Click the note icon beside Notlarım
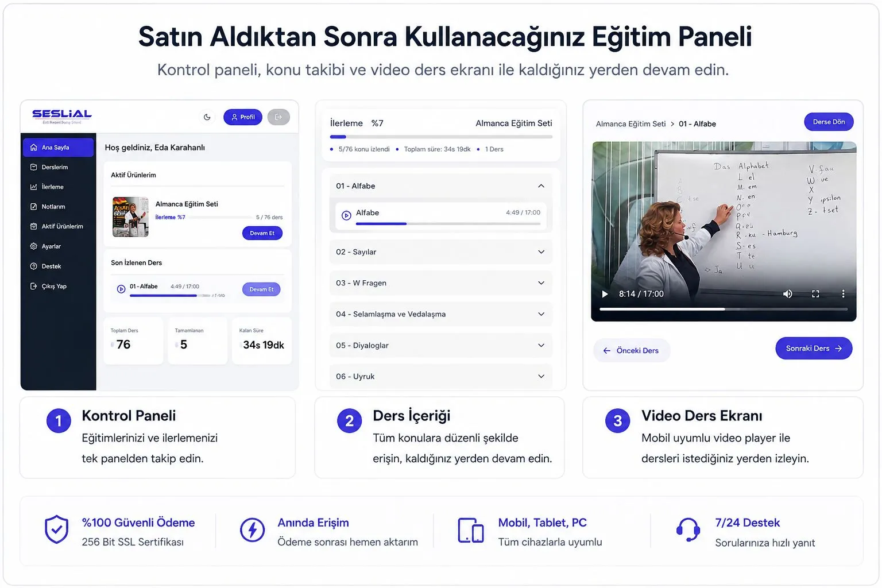 [33, 207]
